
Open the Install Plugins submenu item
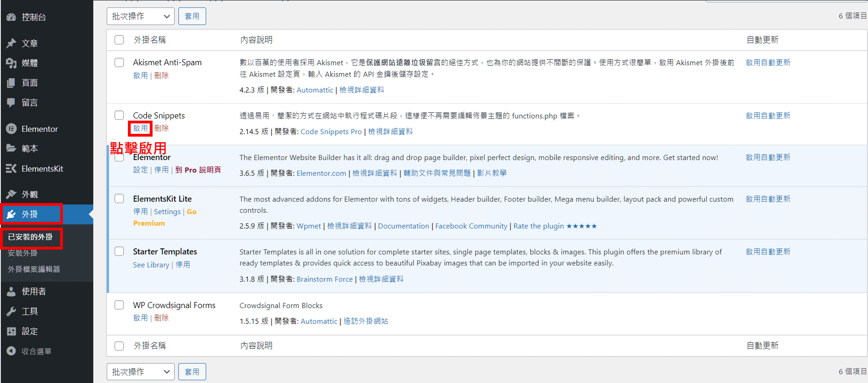[x=23, y=253]
